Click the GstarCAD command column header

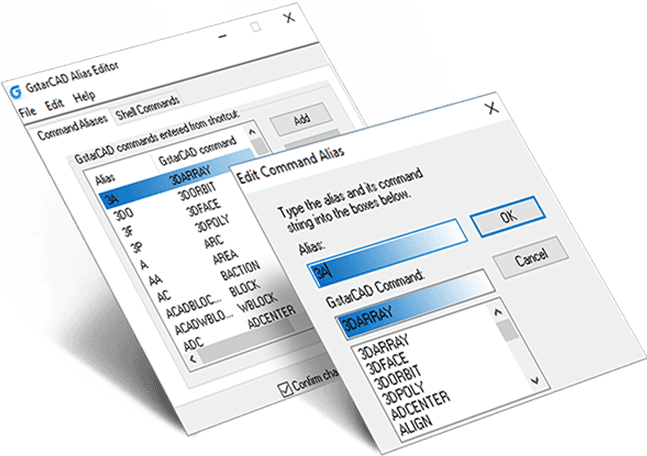pos(197,151)
